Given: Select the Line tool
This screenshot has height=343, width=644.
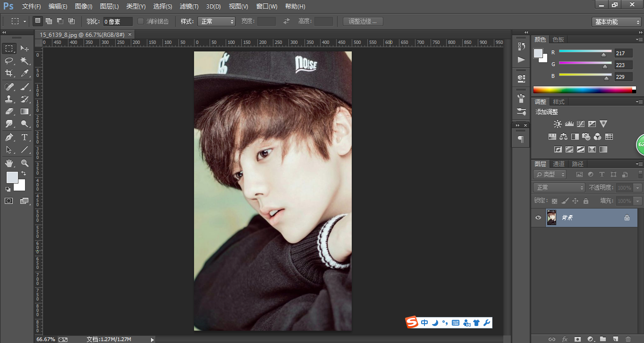Looking at the screenshot, I should pos(25,150).
